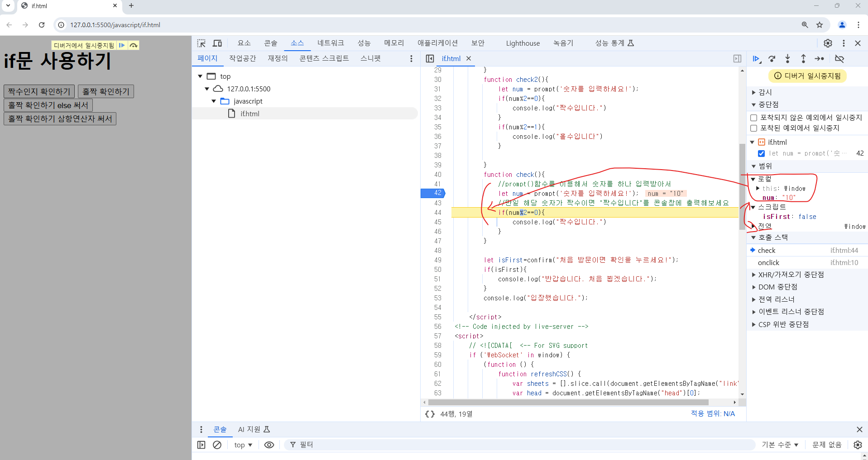Click the pretty print braces icon
868x460 pixels.
[x=430, y=414]
